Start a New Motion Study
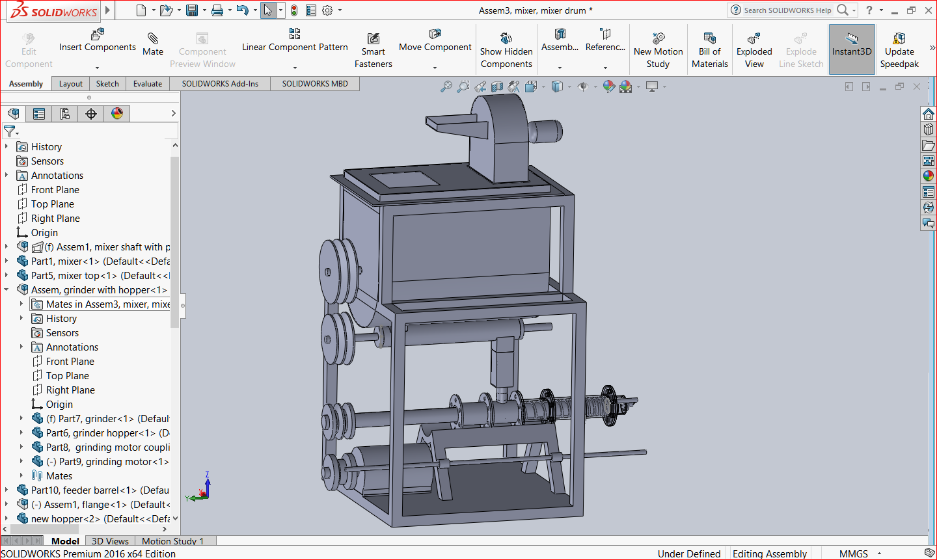 [x=658, y=49]
